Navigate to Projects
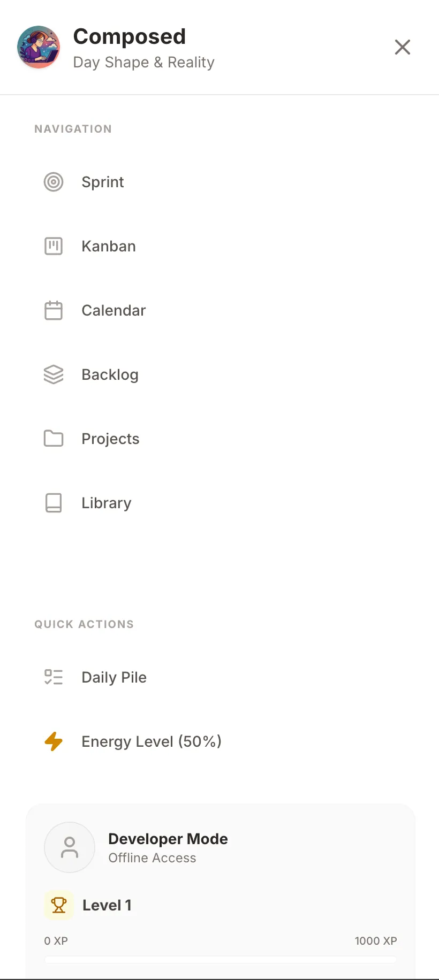439x980 pixels. click(110, 439)
